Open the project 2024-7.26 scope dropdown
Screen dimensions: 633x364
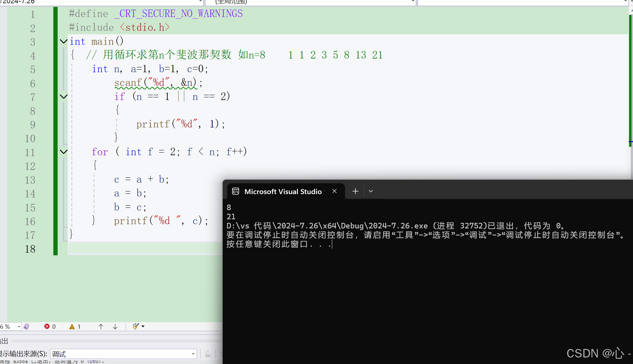click(x=101, y=2)
